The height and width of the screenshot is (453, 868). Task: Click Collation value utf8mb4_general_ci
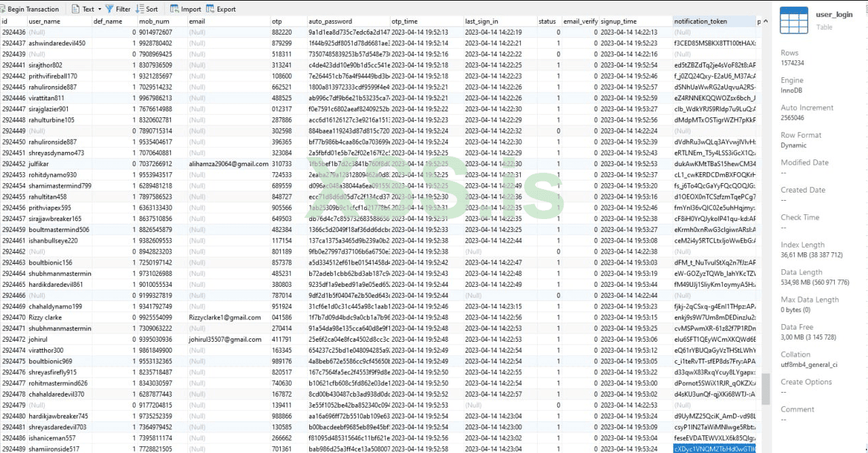tap(809, 364)
